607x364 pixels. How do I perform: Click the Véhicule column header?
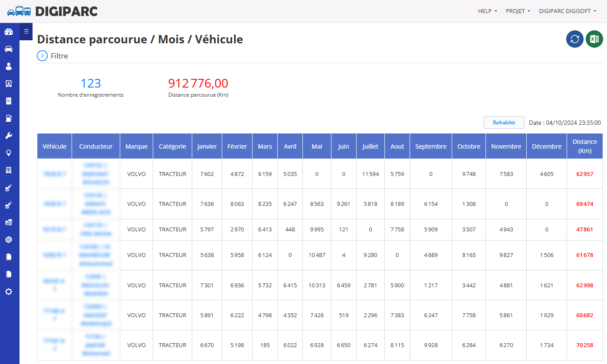55,146
